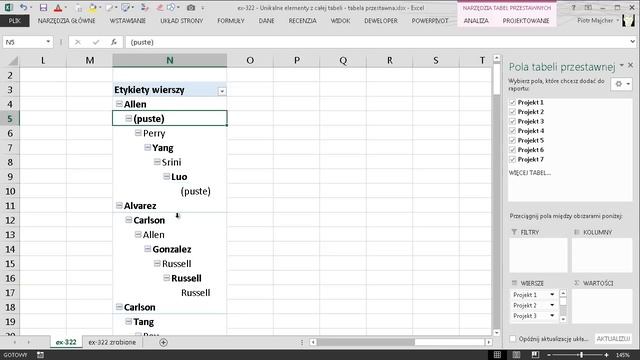Viewport: 640px width, 360px height.
Task: Collapse the Allen group in row 4
Action: (119, 104)
